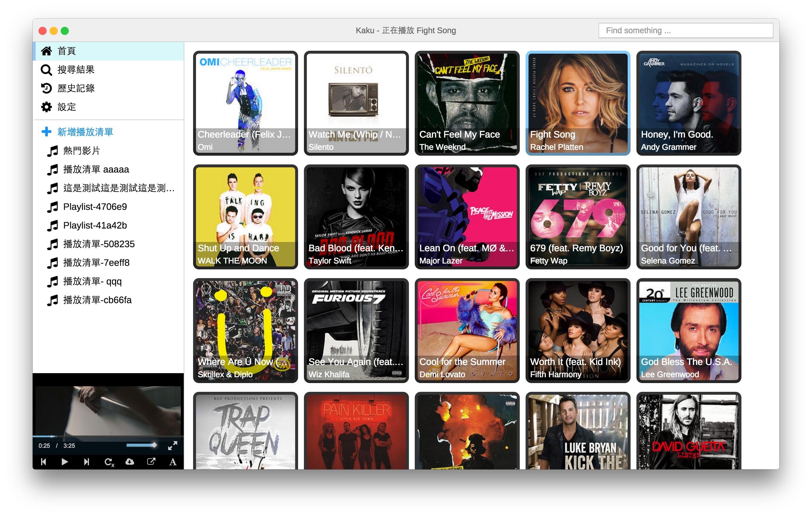This screenshot has width=812, height=516.
Task: Open the 歷史記錄 history tab
Action: click(76, 88)
